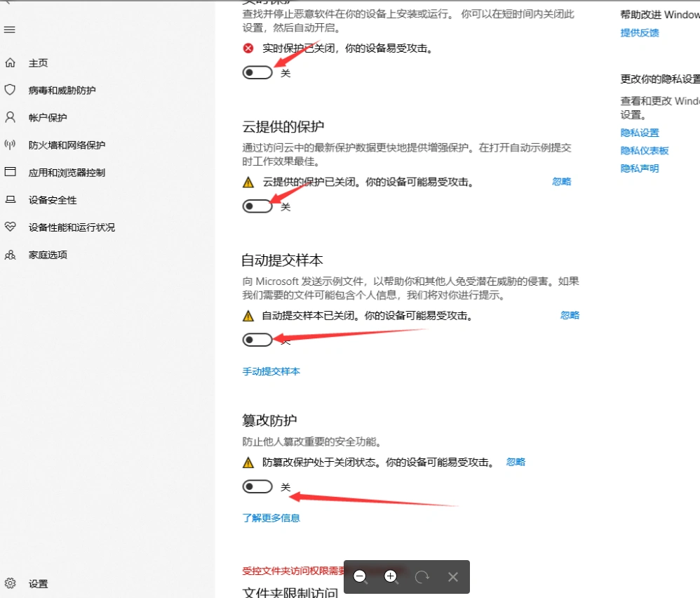Open the 隐私声明 link
Image resolution: width=700 pixels, height=598 pixels.
[x=640, y=168]
